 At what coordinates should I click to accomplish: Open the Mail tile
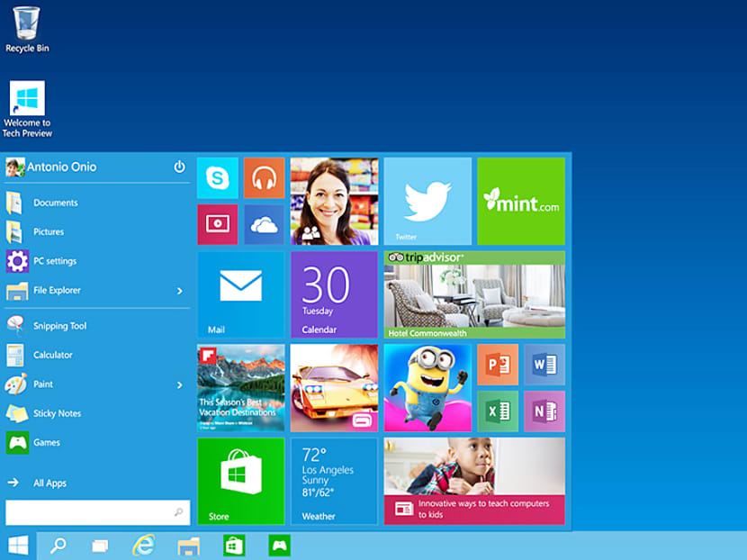coord(241,294)
